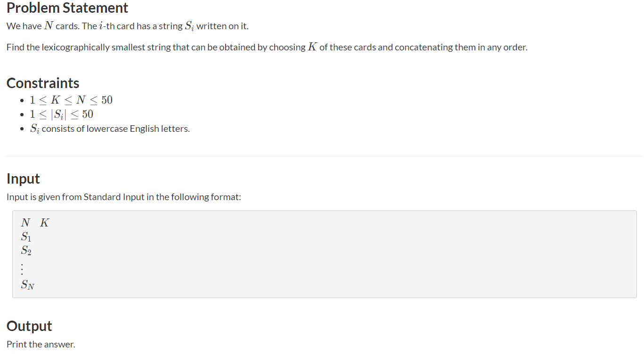Click the K variable after the word 'choosing'
The image size is (644, 355).
[x=312, y=48]
